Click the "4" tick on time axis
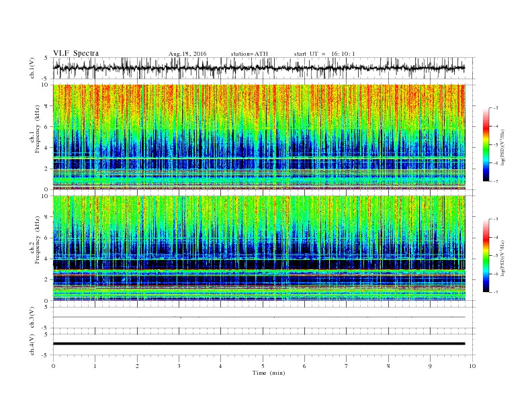 click(220, 366)
